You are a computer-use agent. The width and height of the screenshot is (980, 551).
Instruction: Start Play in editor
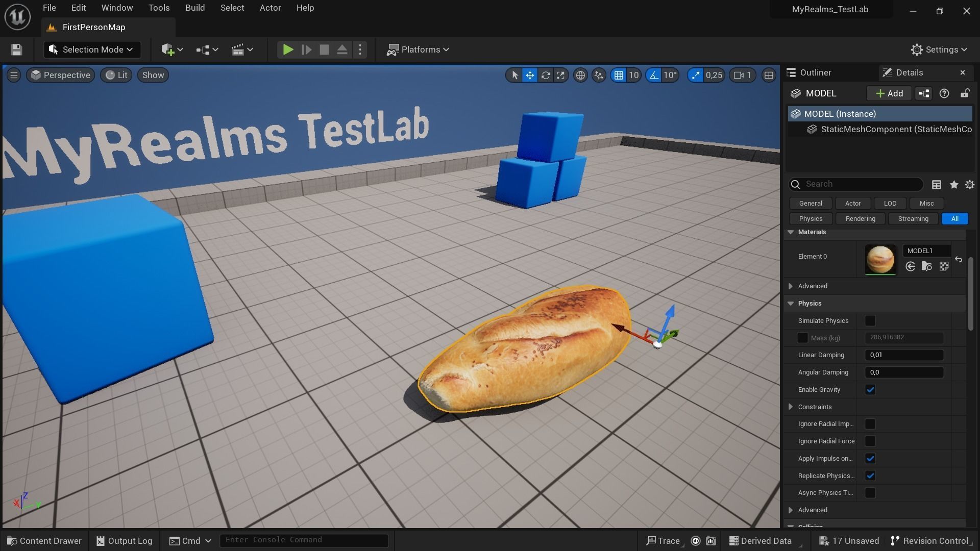click(288, 49)
